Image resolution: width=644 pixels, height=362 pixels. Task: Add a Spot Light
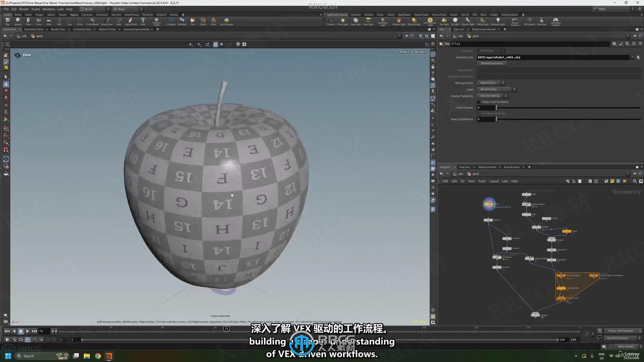pos(356,21)
